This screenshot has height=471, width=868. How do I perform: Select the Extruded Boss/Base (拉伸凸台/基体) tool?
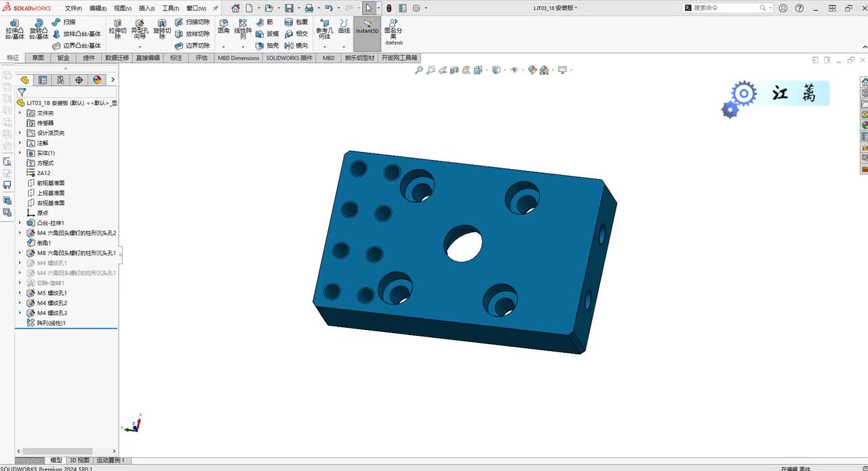point(14,29)
